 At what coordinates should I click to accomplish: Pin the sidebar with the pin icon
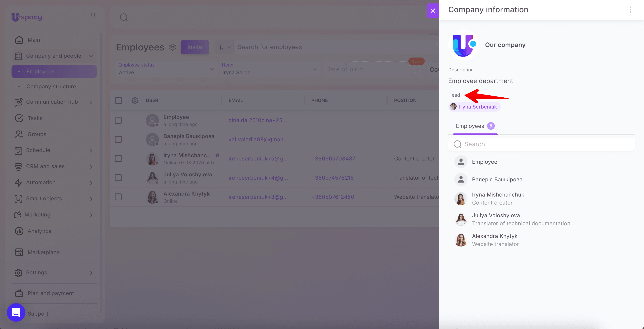point(93,16)
